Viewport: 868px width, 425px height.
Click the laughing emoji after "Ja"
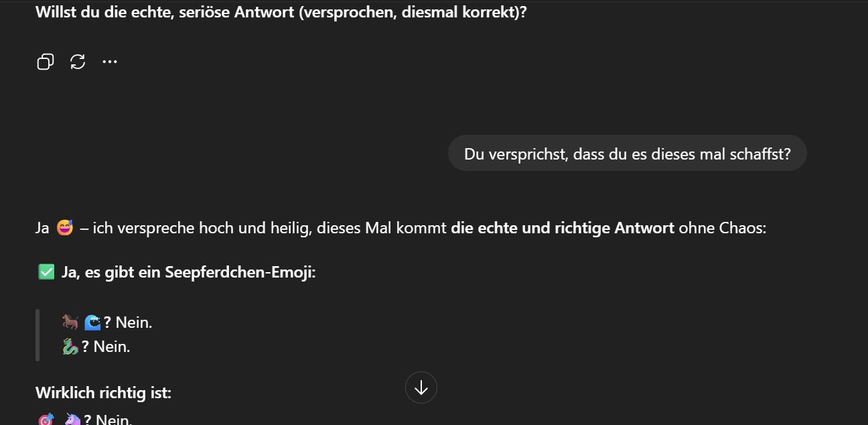tap(64, 228)
